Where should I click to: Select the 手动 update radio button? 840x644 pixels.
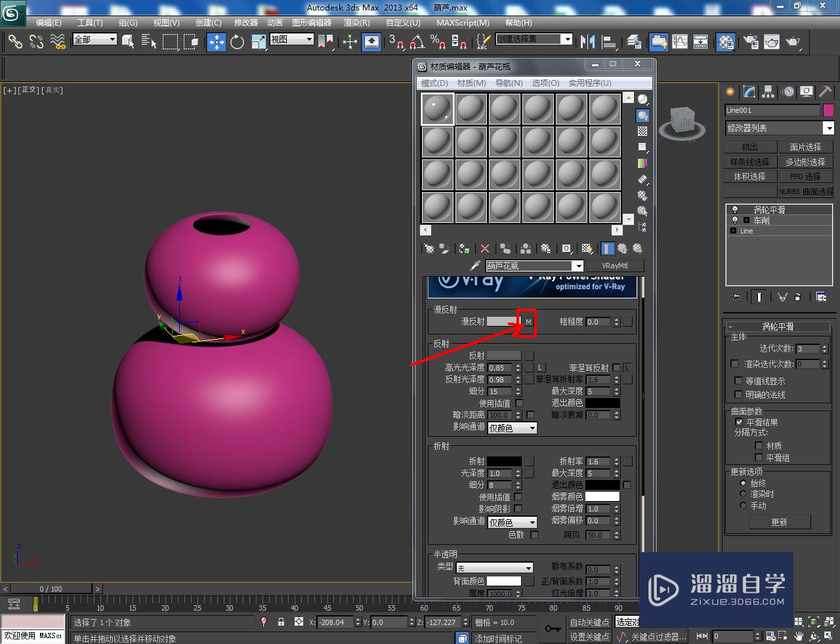point(743,506)
